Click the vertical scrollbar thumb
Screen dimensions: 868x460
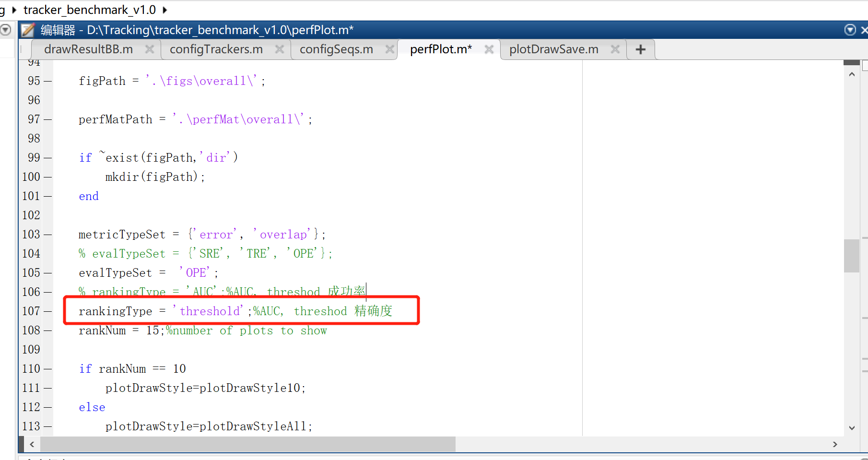[852, 256]
